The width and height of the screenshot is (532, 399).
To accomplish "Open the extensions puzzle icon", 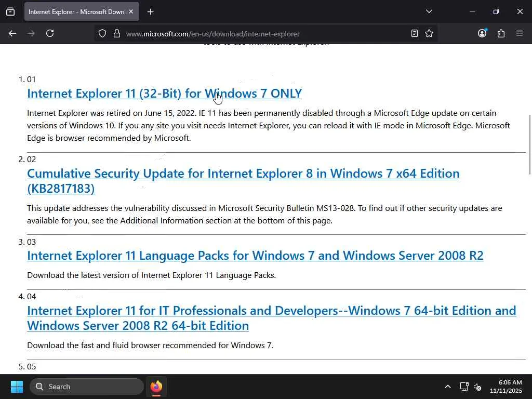I will 501,34.
